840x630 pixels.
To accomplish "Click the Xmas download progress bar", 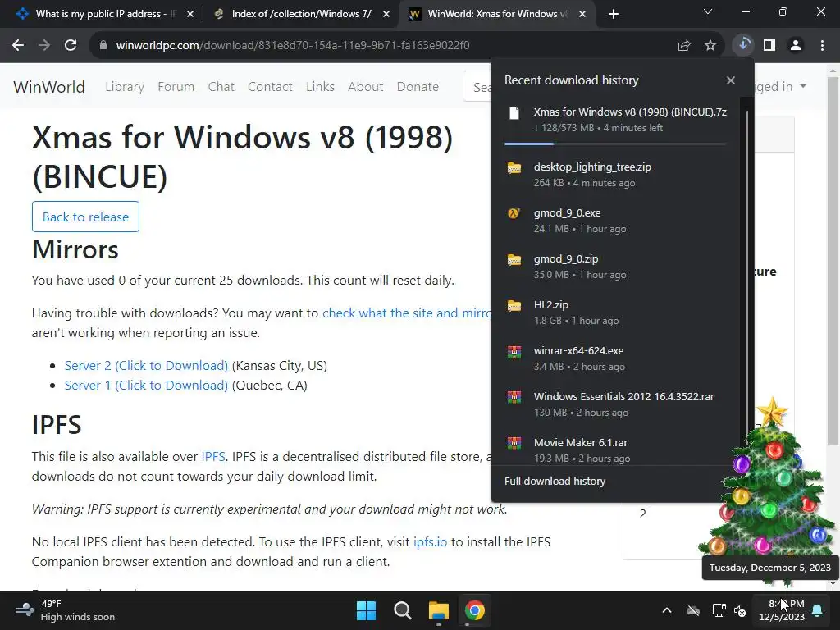I will click(x=615, y=144).
